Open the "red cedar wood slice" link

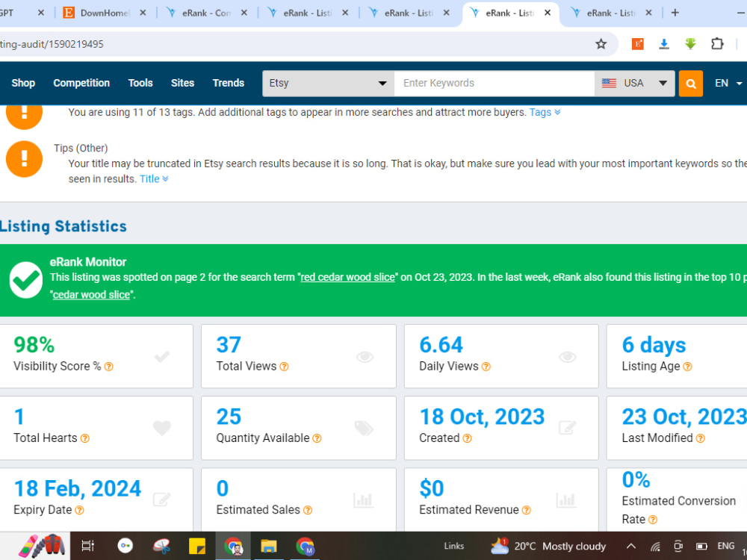click(x=348, y=277)
